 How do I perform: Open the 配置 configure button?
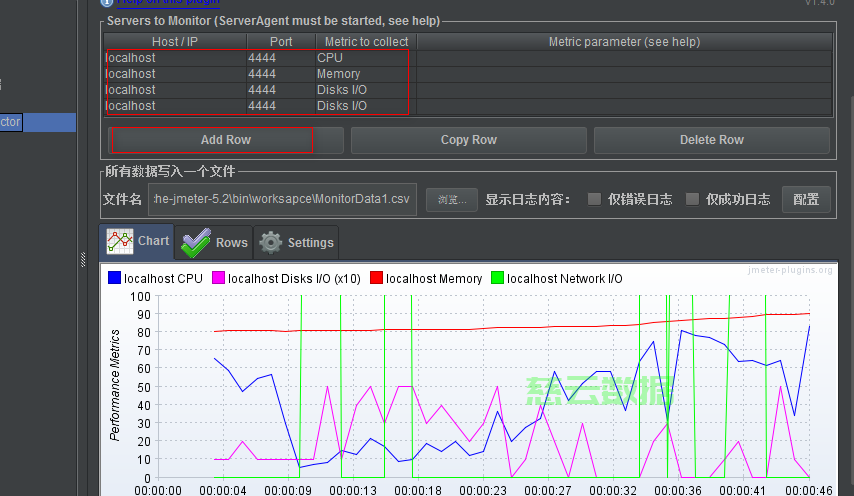(x=805, y=199)
